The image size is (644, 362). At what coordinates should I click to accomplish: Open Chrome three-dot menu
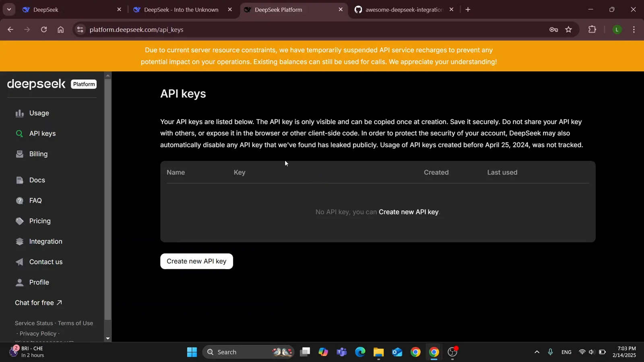point(634,30)
